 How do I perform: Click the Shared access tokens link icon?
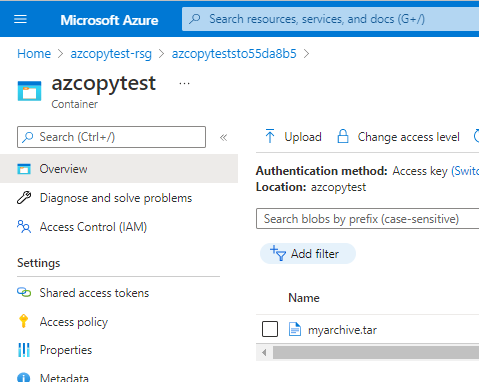point(24,292)
